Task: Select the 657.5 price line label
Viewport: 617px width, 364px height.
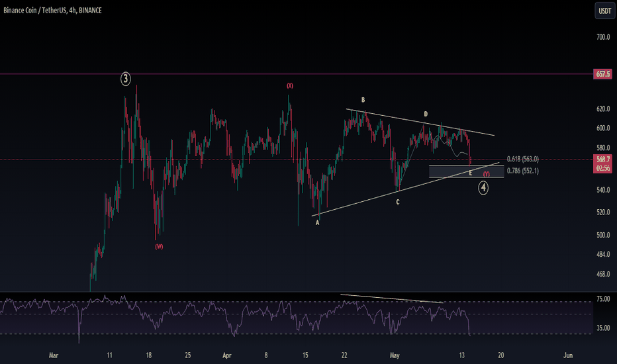Action: point(602,74)
